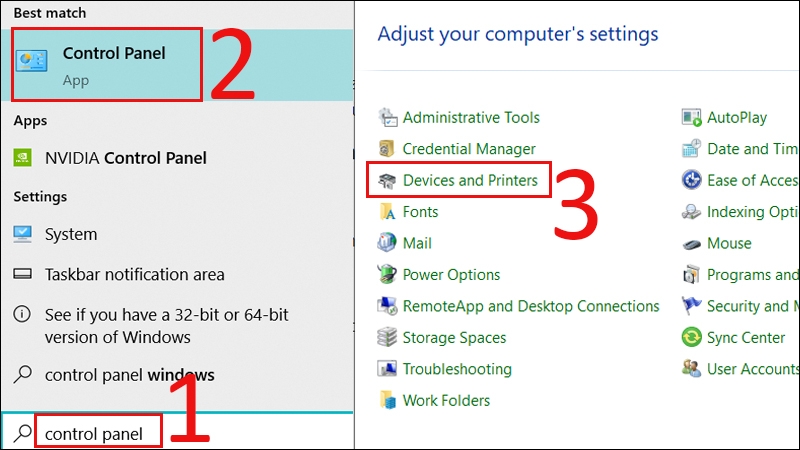Open the Mouse settings link
This screenshot has height=450, width=800.
(x=728, y=243)
